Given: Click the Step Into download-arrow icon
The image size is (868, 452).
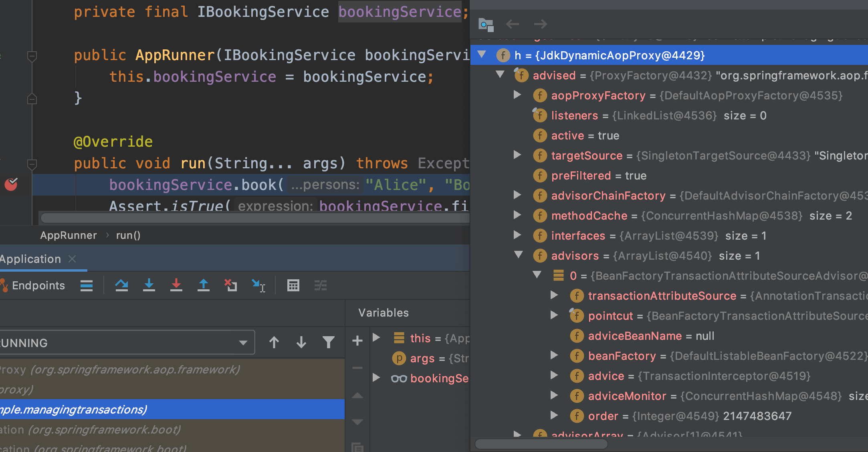Looking at the screenshot, I should point(149,285).
